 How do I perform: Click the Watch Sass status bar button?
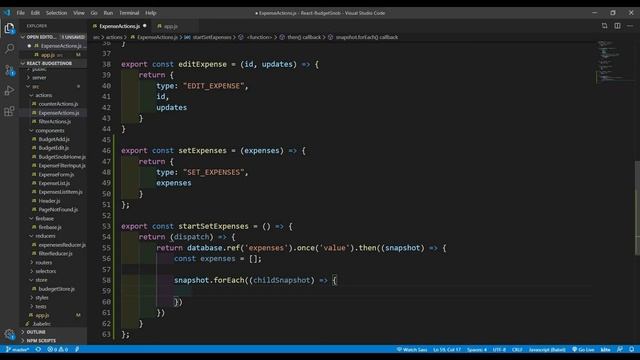pos(412,349)
